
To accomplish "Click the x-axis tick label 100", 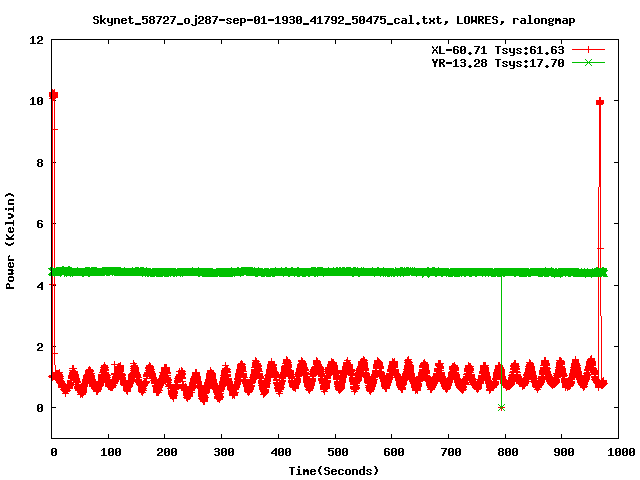I will [x=111, y=452].
